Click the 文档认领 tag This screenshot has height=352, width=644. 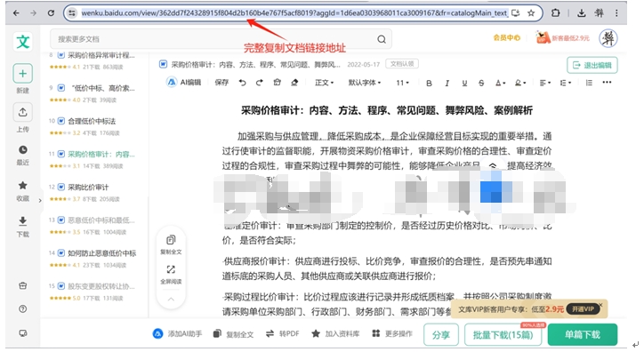tap(402, 64)
